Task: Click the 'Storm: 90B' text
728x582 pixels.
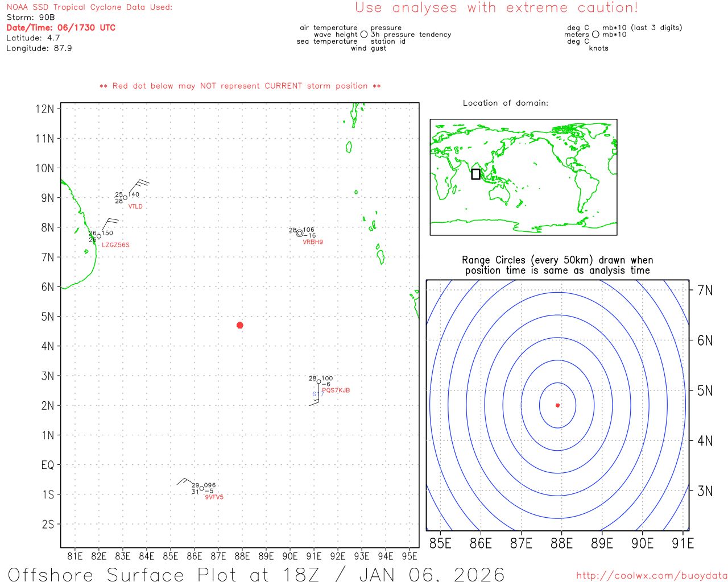Action: coord(31,18)
